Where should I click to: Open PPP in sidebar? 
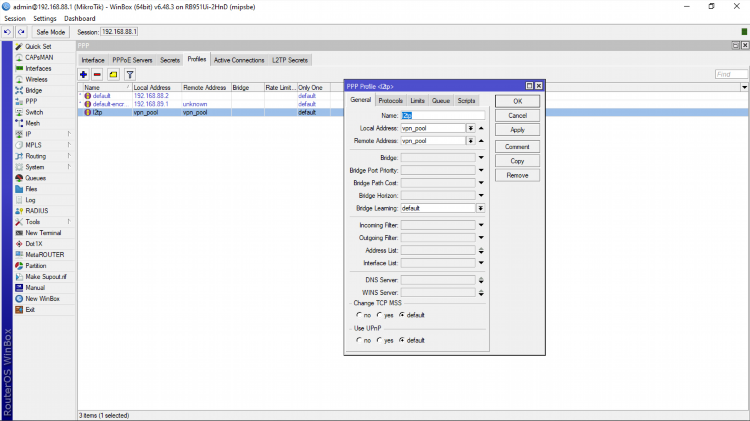coord(31,101)
